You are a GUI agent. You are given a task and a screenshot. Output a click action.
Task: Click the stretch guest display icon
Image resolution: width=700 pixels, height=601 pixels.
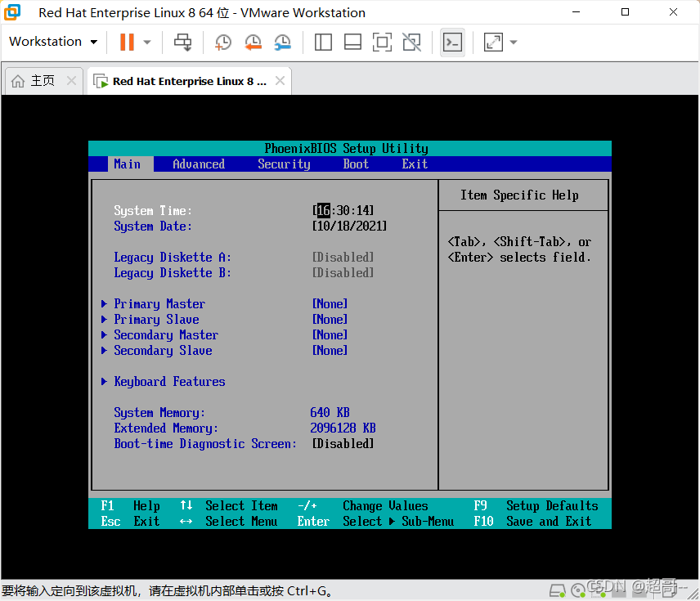[493, 43]
